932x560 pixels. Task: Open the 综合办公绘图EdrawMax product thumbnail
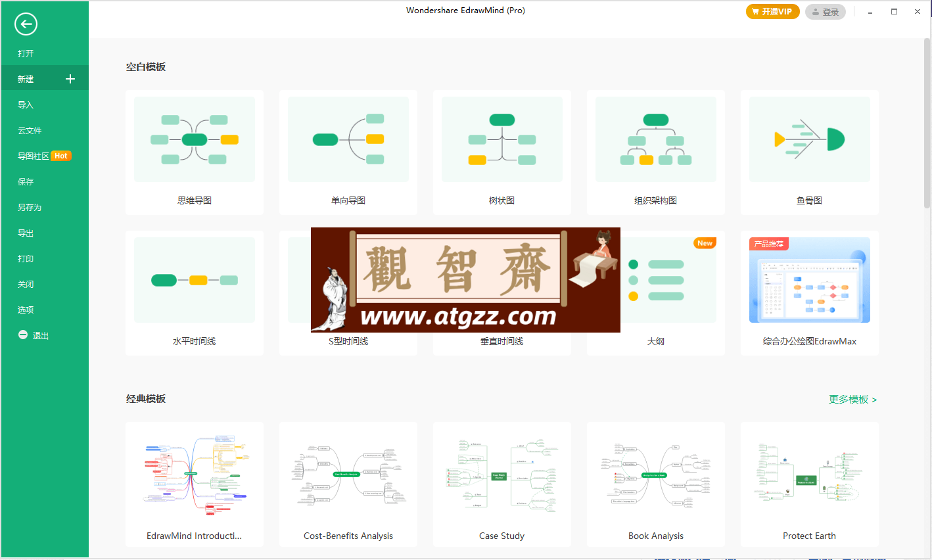[x=810, y=280]
